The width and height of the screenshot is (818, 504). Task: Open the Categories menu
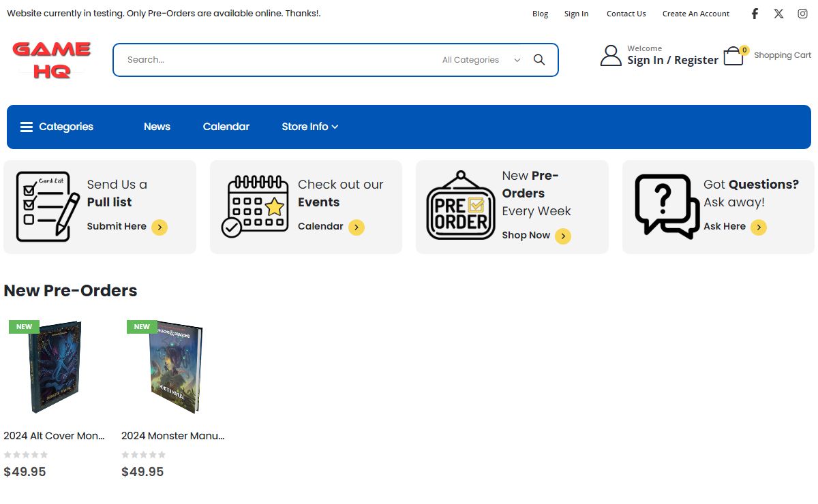click(57, 127)
